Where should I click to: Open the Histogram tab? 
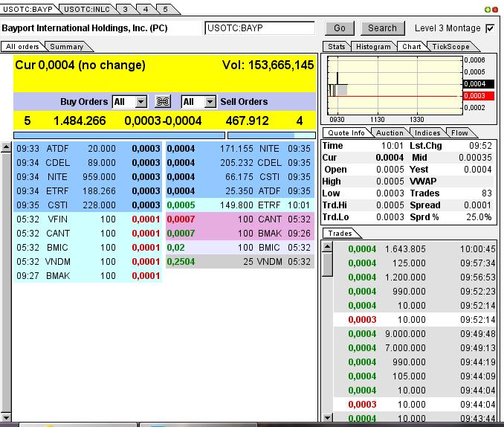(373, 47)
